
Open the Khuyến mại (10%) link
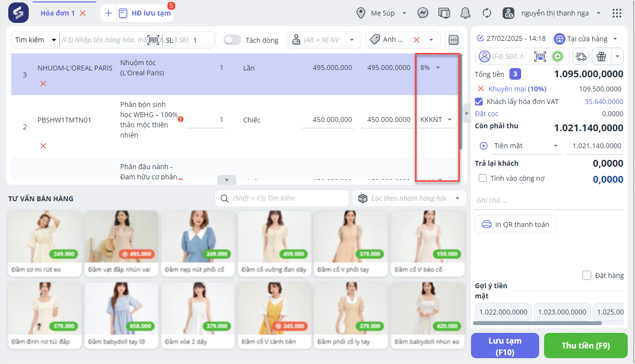517,89
